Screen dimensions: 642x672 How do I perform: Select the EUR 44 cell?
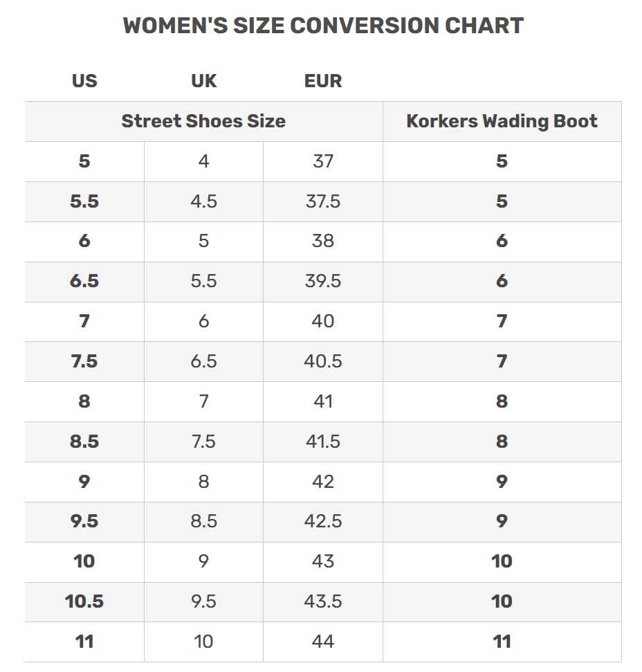coord(323,642)
